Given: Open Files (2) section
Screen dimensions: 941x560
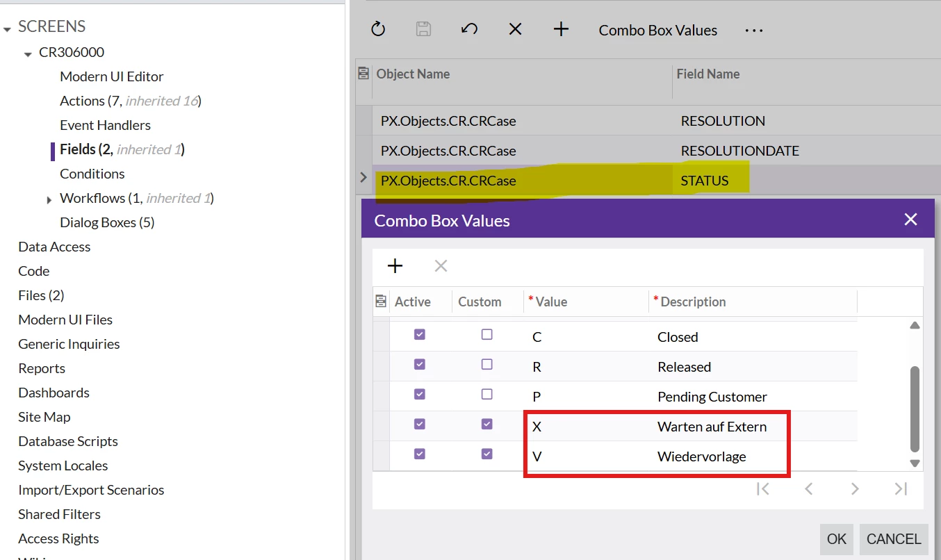Looking at the screenshot, I should [41, 295].
